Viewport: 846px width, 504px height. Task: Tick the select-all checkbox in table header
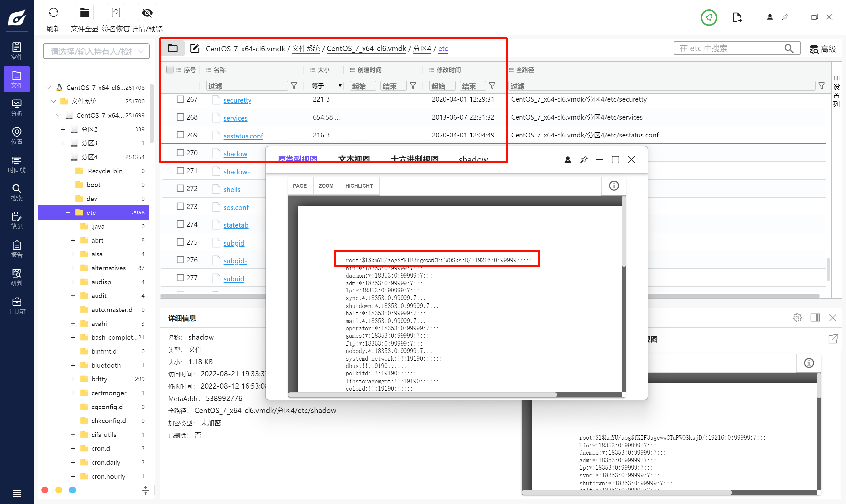(170, 70)
